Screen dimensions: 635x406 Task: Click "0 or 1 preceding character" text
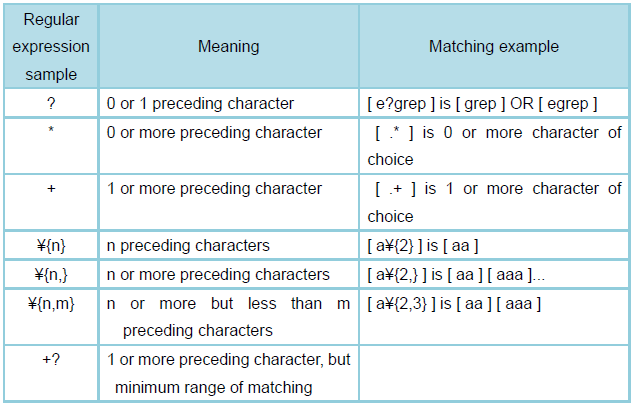tap(200, 104)
